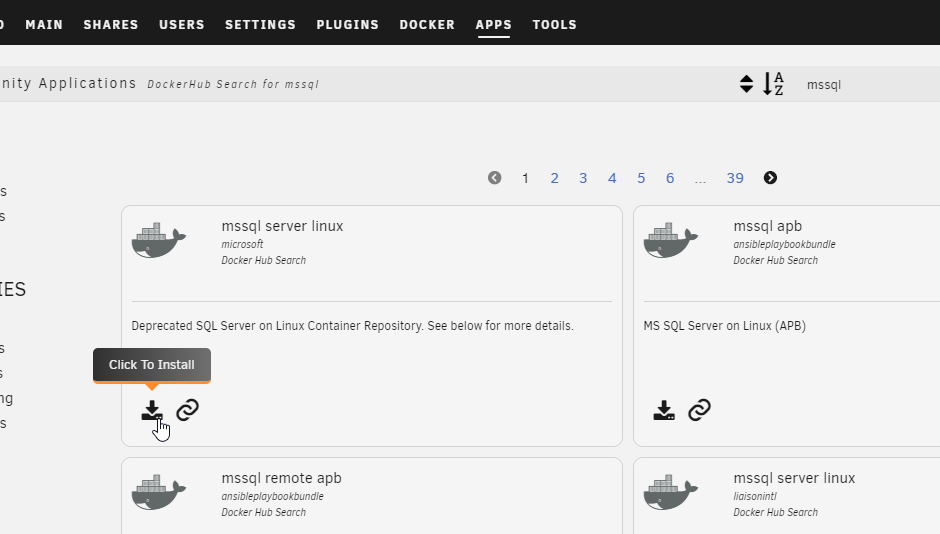Toggle sort order up/down arrows icon
Image resolution: width=940 pixels, height=534 pixels.
pyautogui.click(x=746, y=84)
